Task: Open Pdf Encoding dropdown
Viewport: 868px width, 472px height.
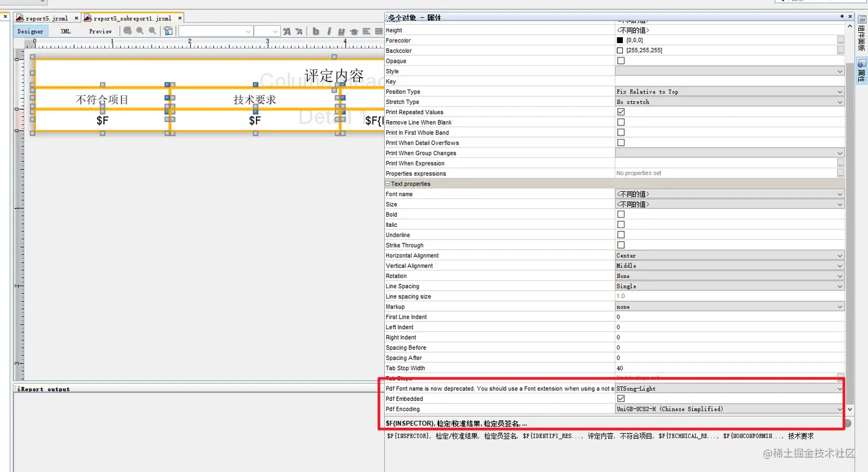Action: coord(730,409)
